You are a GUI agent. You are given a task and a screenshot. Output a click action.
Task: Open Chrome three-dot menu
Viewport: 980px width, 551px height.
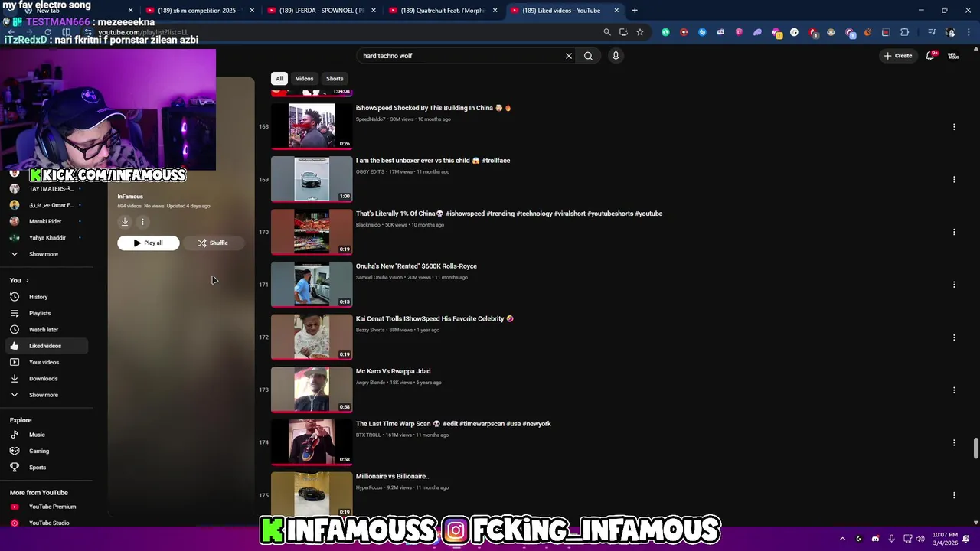pyautogui.click(x=967, y=32)
